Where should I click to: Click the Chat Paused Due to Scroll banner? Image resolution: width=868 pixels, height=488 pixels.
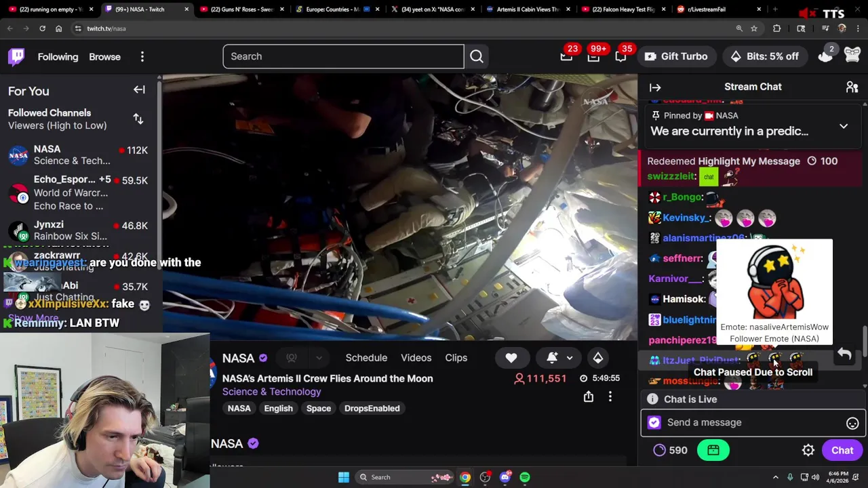(753, 372)
